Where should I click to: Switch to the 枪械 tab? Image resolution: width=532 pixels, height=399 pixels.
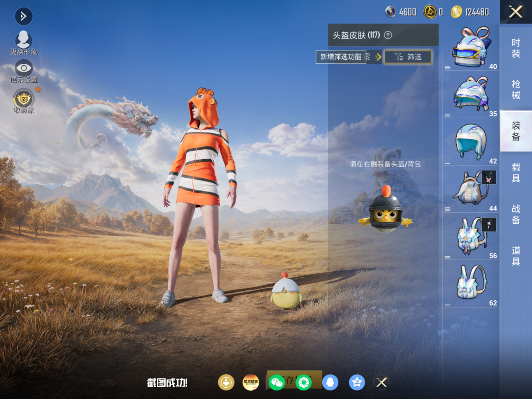pos(516,90)
